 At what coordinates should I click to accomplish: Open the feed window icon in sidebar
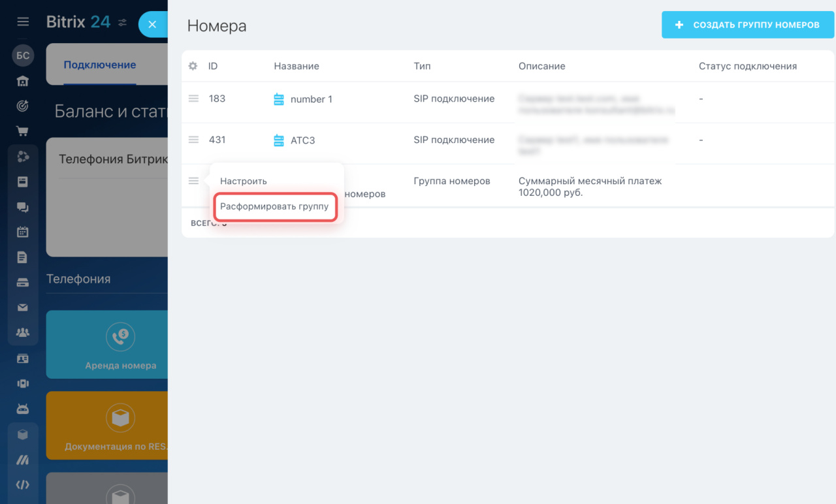(x=23, y=182)
